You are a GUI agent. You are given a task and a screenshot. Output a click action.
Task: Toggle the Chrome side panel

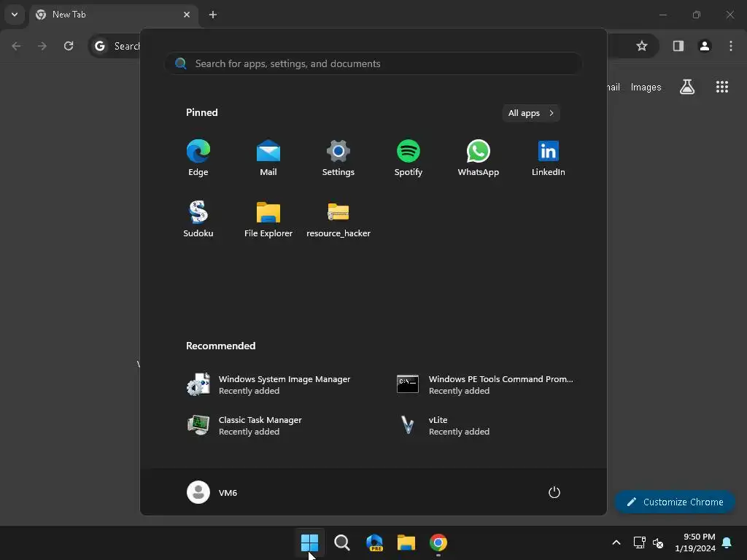(678, 46)
